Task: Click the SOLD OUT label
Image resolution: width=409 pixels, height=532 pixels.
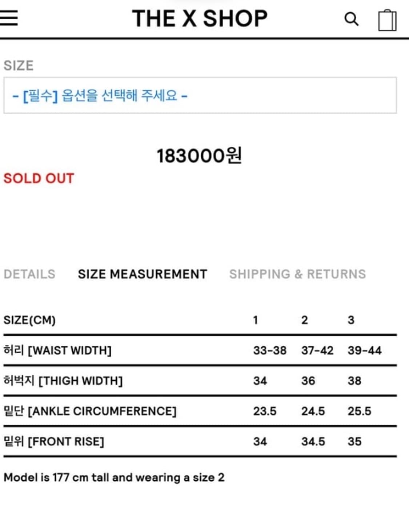Action: tap(38, 178)
